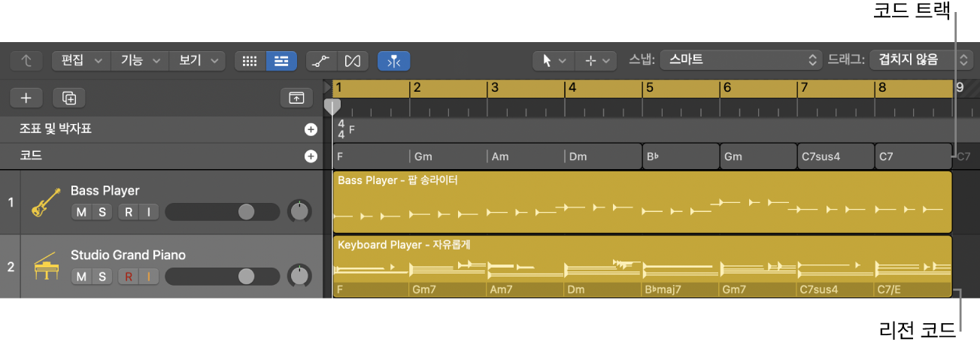Toggle input monitoring on Bass Player
980x348 pixels.
pos(149,212)
